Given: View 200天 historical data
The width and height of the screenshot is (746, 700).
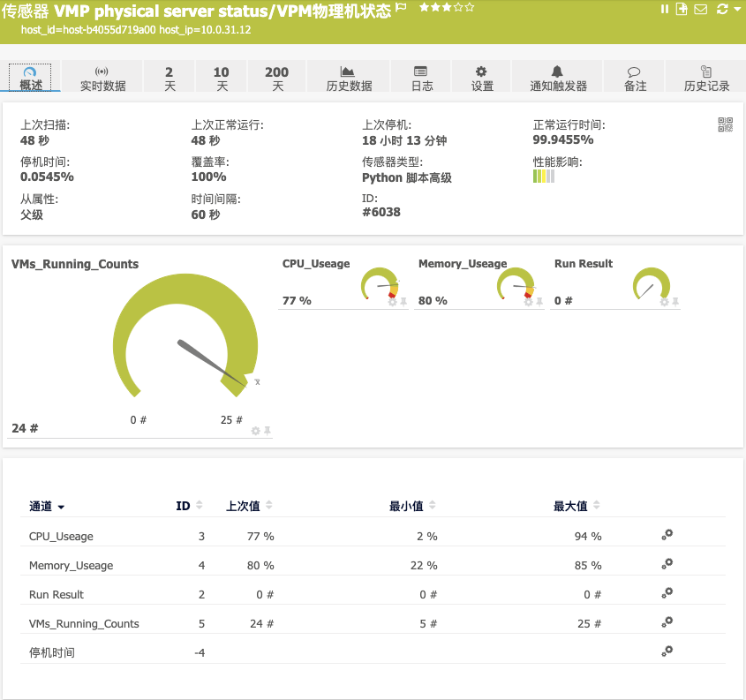Looking at the screenshot, I should click(x=276, y=76).
